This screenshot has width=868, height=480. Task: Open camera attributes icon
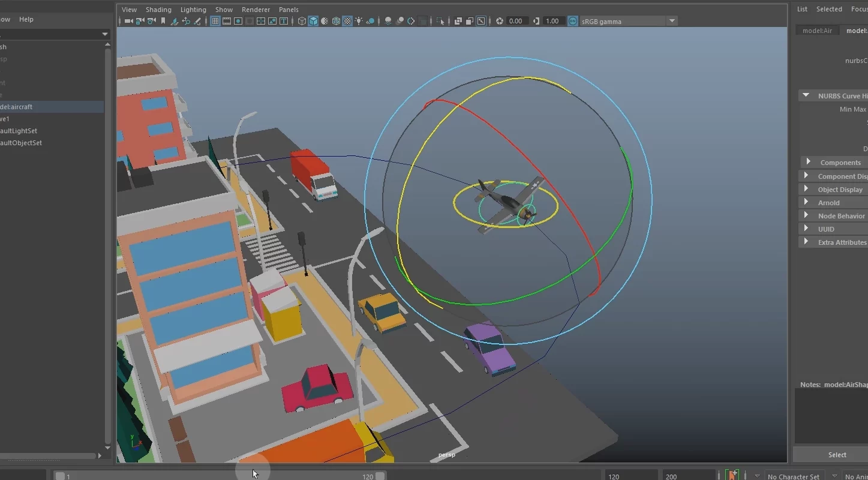point(151,21)
